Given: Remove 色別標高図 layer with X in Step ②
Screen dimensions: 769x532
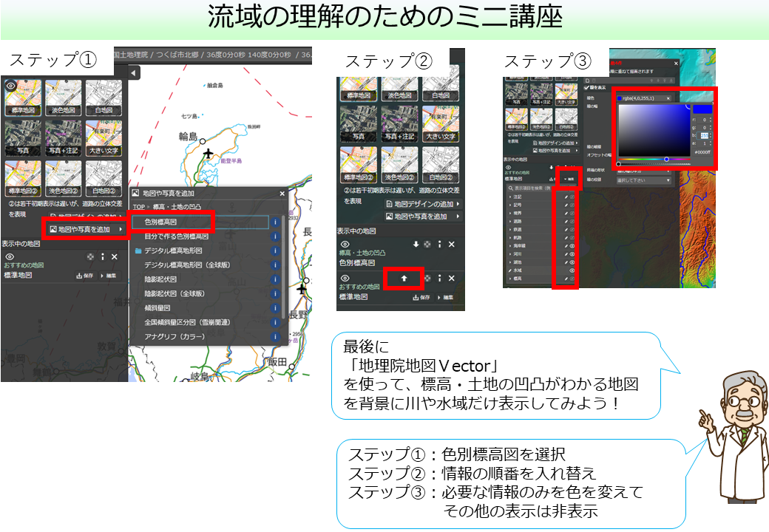Looking at the screenshot, I should 452,244.
